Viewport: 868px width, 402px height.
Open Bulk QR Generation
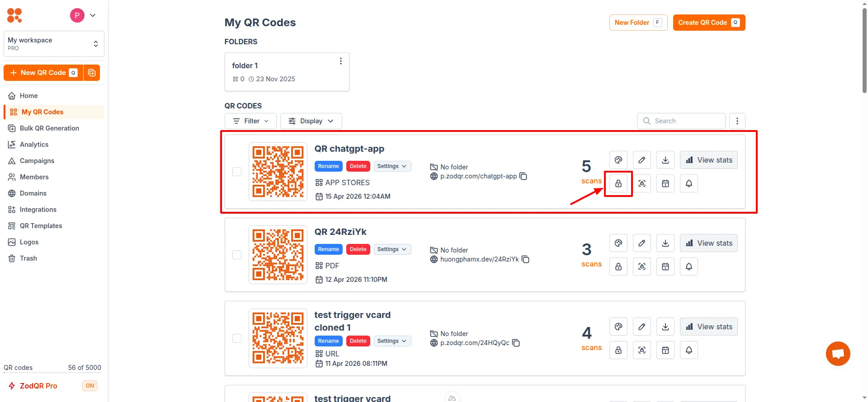(54, 128)
